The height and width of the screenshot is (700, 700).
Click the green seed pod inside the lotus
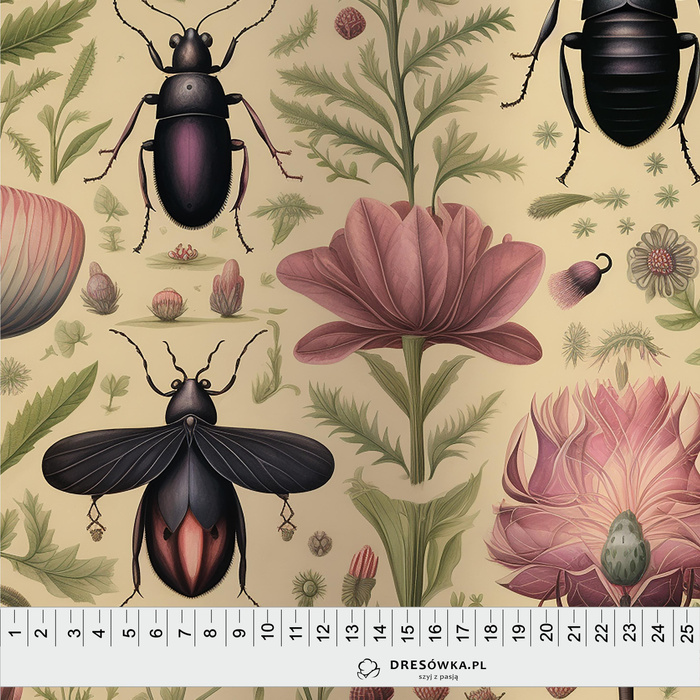pos(625,551)
